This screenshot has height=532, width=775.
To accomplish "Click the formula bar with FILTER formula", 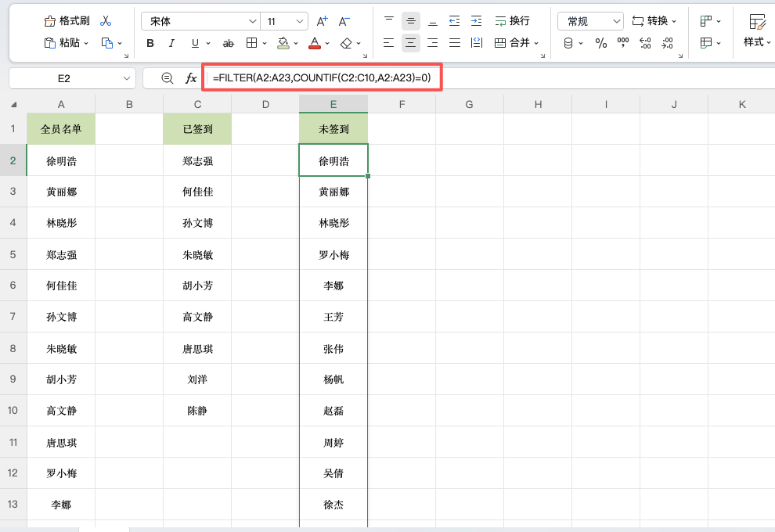I will coord(322,77).
